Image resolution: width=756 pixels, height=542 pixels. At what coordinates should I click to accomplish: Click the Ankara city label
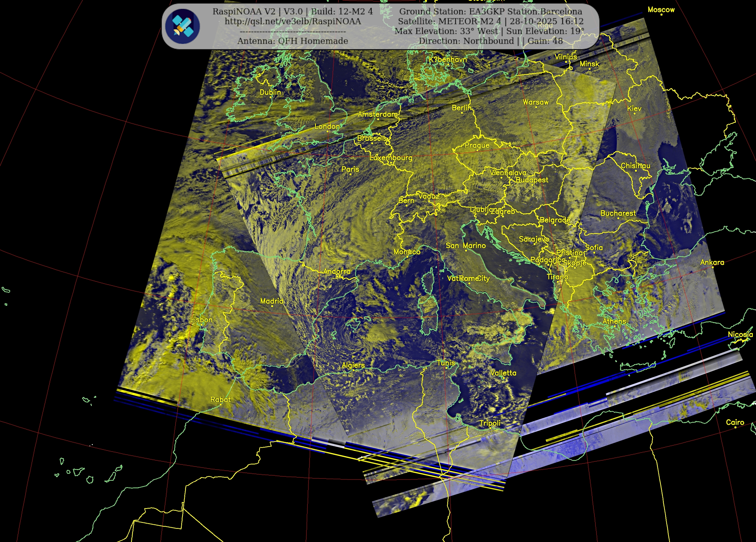[712, 263]
